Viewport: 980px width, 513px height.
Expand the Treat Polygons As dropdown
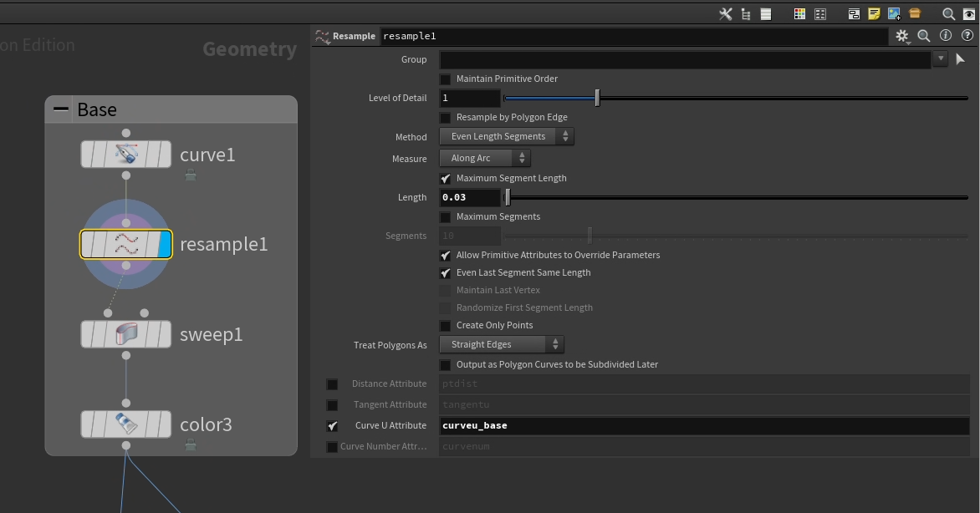tap(501, 344)
